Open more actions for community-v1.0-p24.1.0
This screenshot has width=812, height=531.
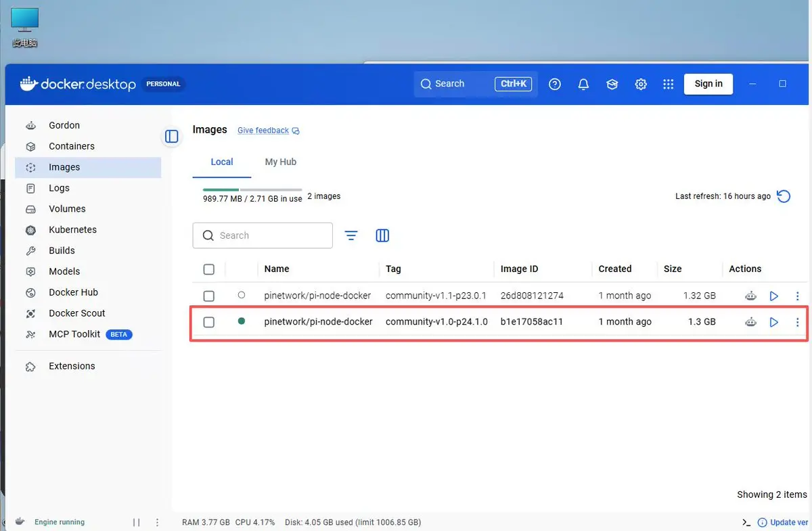pyautogui.click(x=798, y=322)
